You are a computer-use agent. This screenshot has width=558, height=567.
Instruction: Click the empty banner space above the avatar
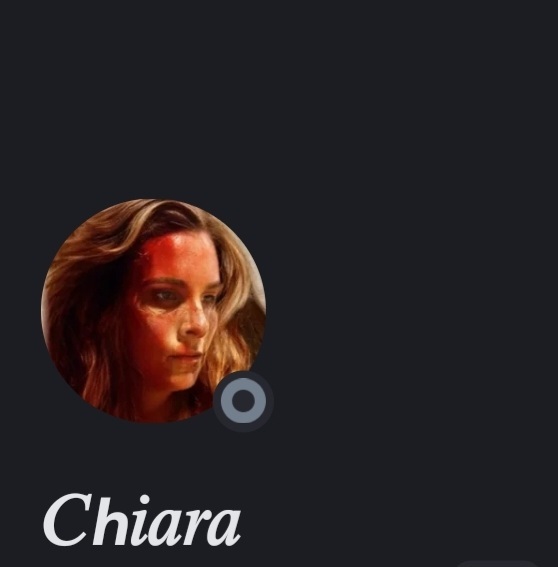click(153, 98)
